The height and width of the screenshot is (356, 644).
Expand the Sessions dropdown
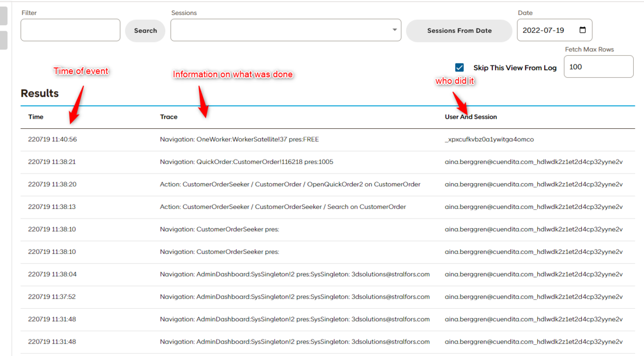click(x=286, y=30)
